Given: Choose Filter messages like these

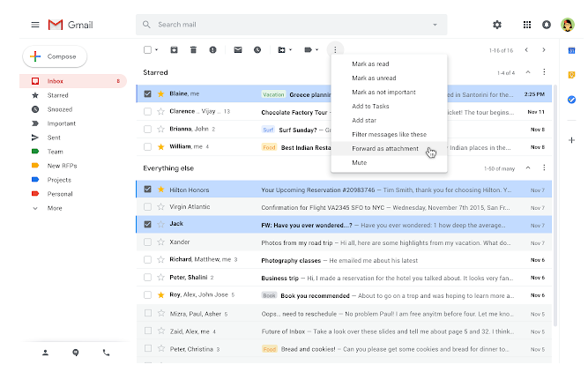Looking at the screenshot, I should (389, 134).
